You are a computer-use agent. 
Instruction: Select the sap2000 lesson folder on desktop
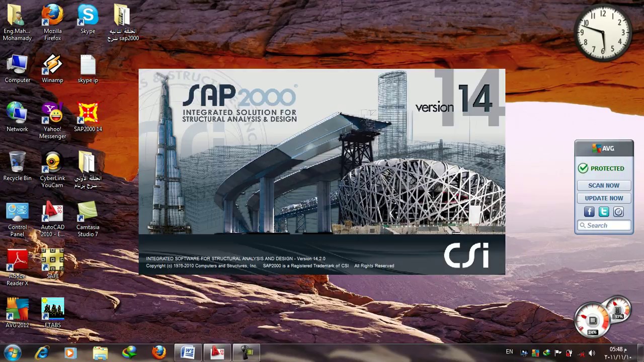[123, 23]
